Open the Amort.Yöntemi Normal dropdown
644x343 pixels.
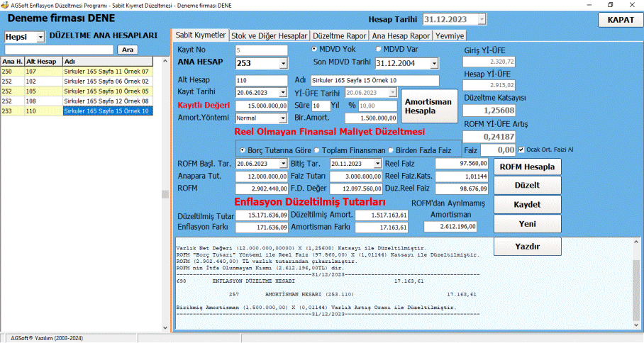pos(283,118)
